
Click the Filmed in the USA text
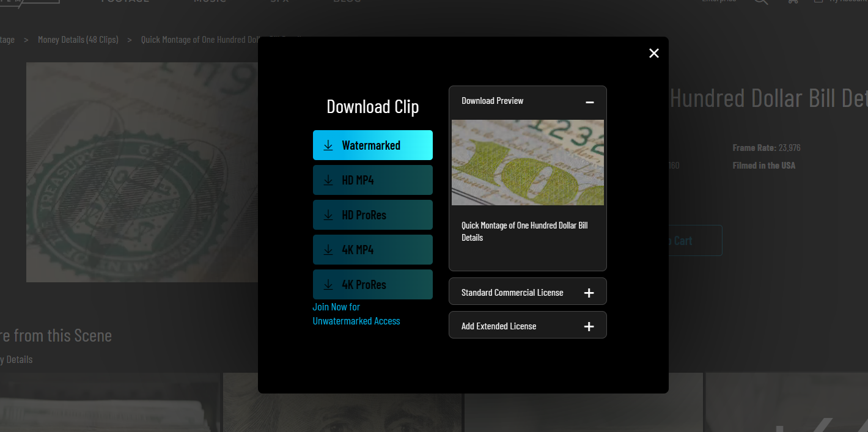tap(764, 166)
